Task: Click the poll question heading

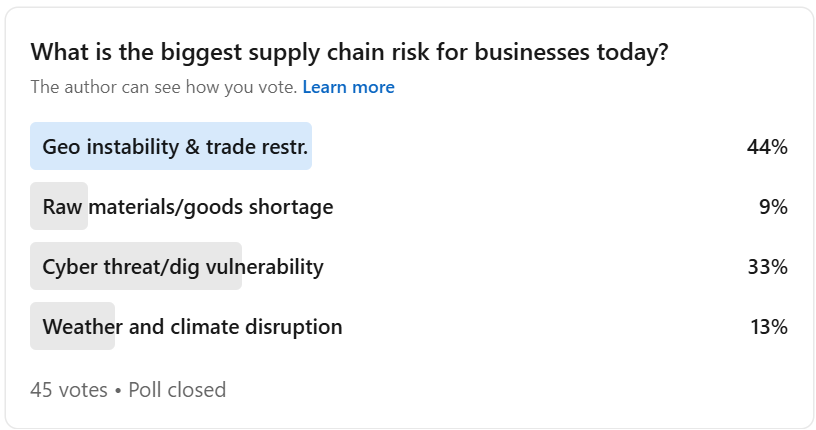Action: 349,52
